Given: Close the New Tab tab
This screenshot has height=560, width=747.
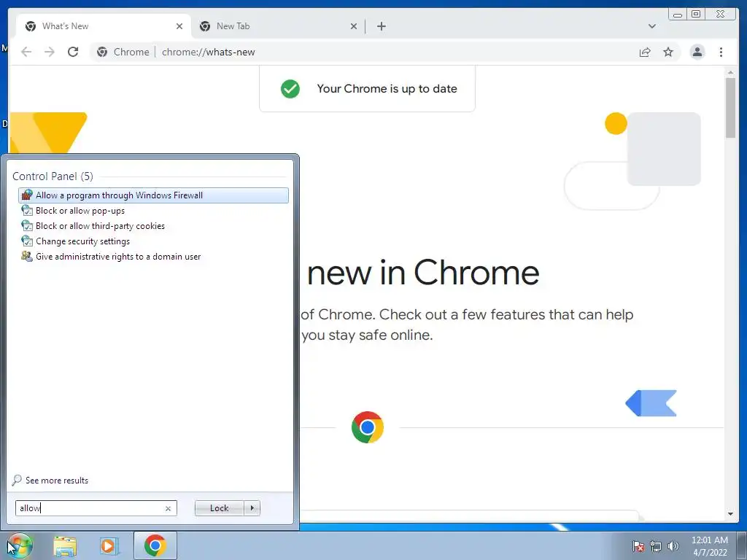Looking at the screenshot, I should [354, 26].
